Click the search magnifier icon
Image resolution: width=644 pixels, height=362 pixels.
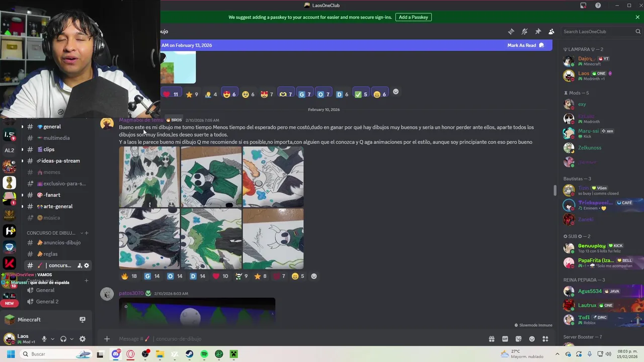point(638,31)
